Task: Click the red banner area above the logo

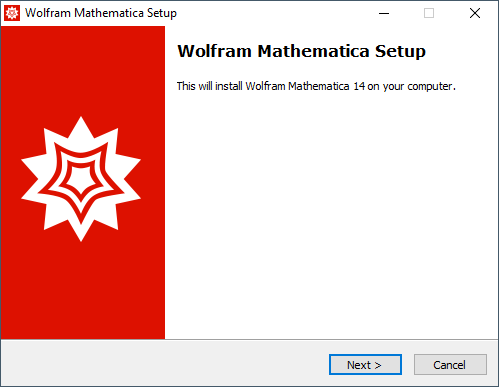Action: (x=83, y=70)
